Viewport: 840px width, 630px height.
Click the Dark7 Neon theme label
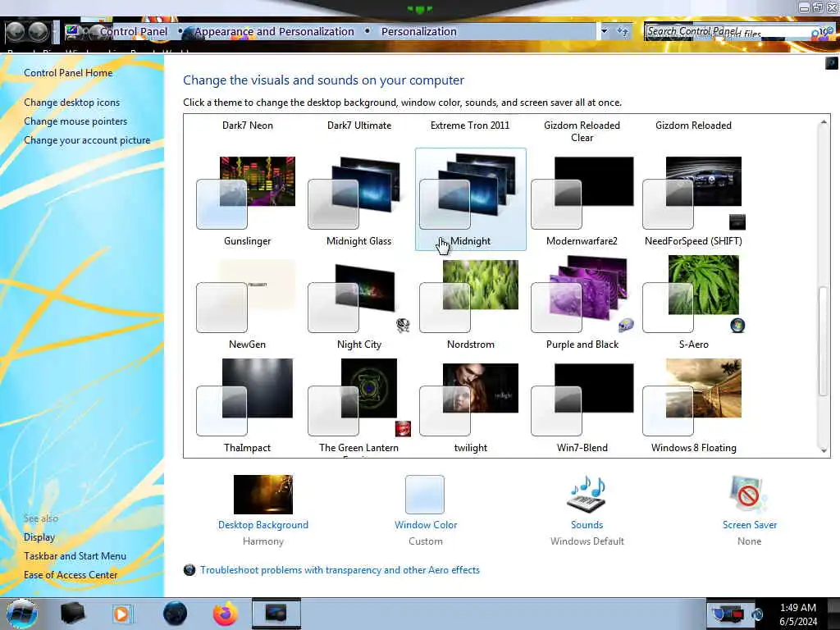[248, 126]
